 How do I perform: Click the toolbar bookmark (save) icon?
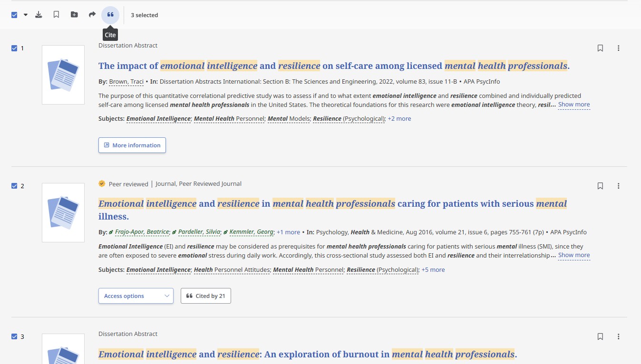[56, 15]
